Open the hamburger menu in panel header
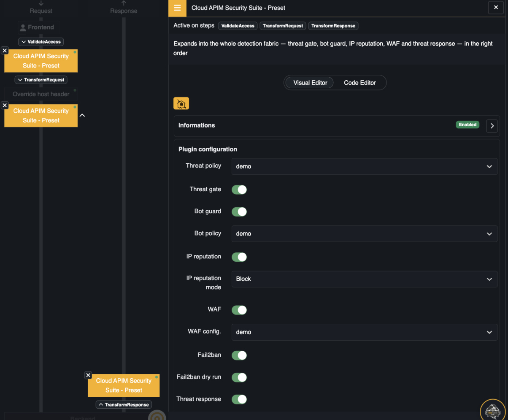The width and height of the screenshot is (508, 420). click(177, 8)
